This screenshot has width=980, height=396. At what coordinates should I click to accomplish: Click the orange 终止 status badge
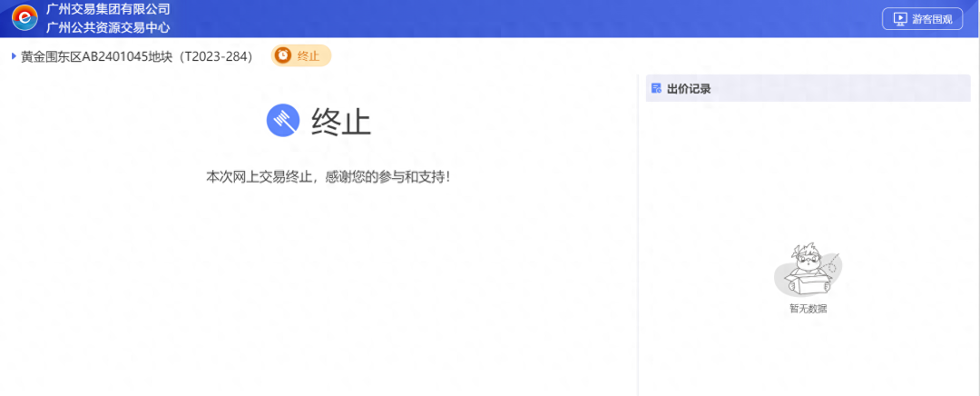(x=301, y=55)
